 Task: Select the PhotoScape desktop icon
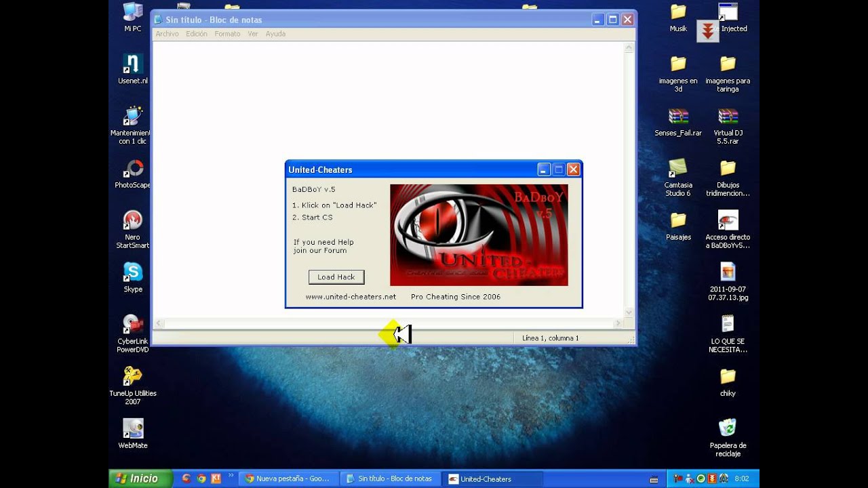[x=133, y=174]
